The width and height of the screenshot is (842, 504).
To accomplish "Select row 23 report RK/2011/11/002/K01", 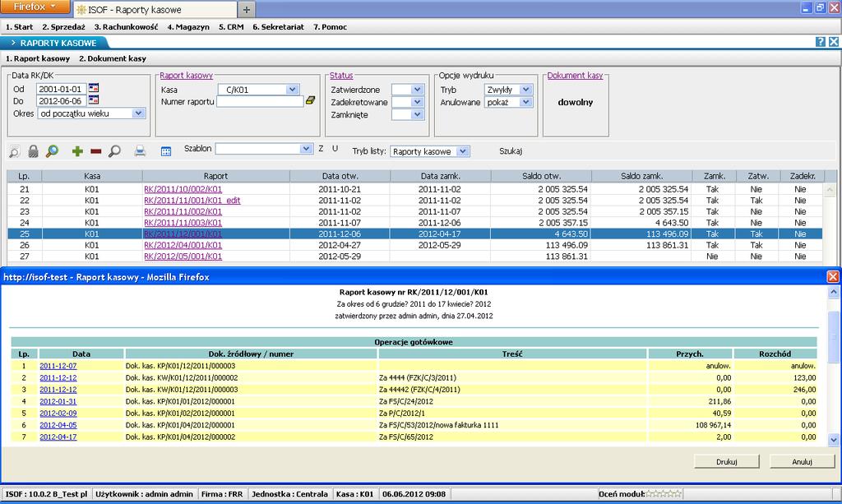I will click(x=414, y=212).
